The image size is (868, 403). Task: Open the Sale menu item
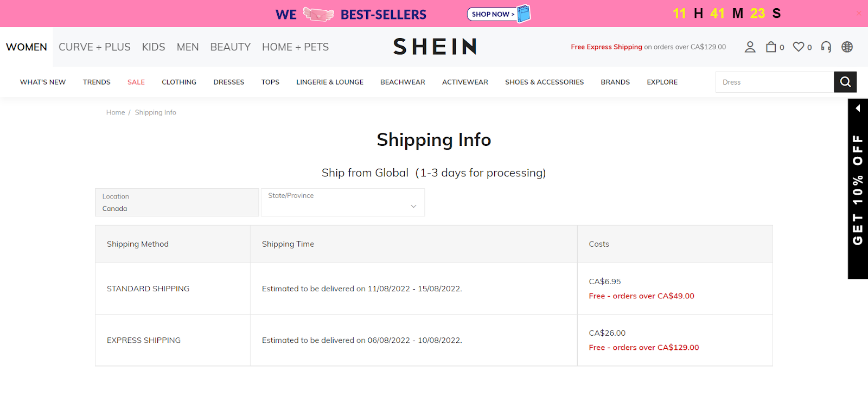136,82
